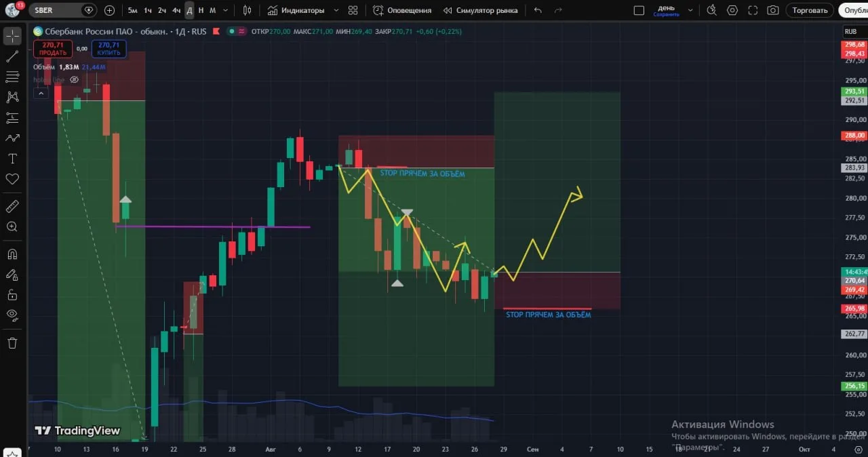Select the М monthly timeframe
This screenshot has width=868, height=457.
pos(212,10)
